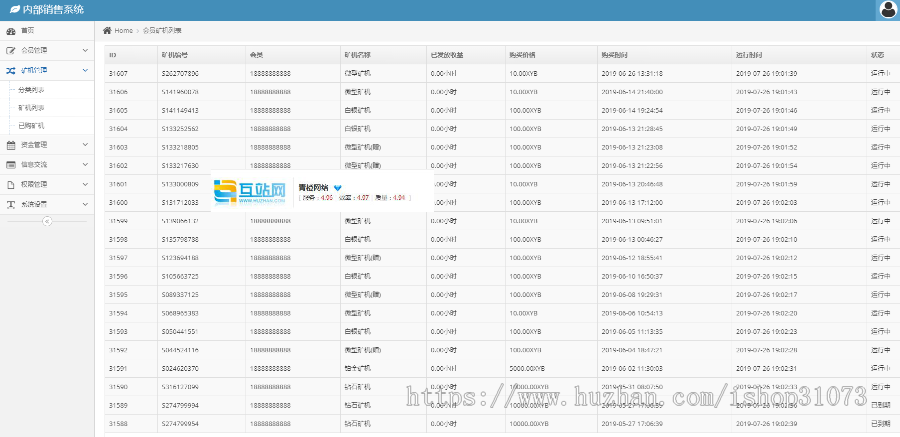Click 会员矿机列表 breadcrumb text
The width and height of the screenshot is (900, 437).
click(x=162, y=30)
